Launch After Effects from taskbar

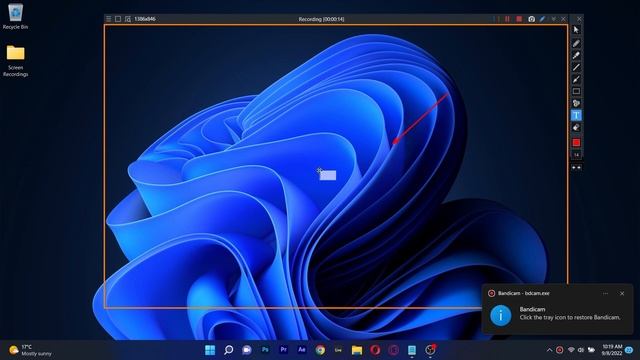click(x=302, y=350)
